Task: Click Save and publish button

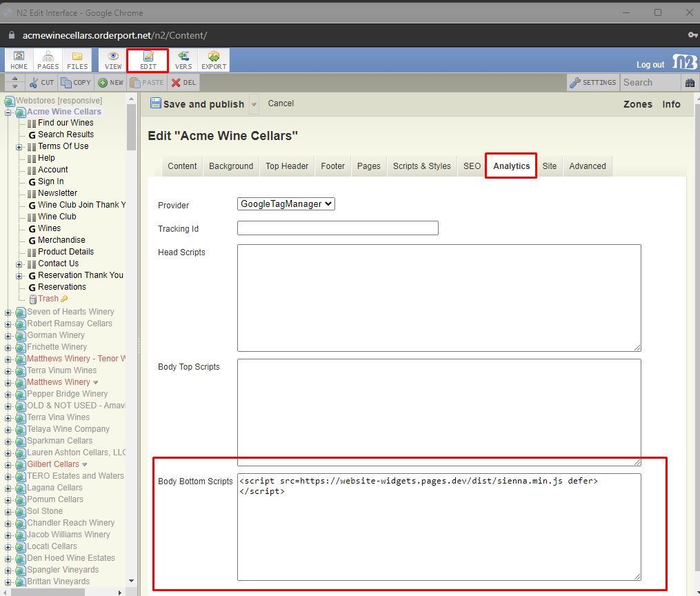Action: point(198,104)
